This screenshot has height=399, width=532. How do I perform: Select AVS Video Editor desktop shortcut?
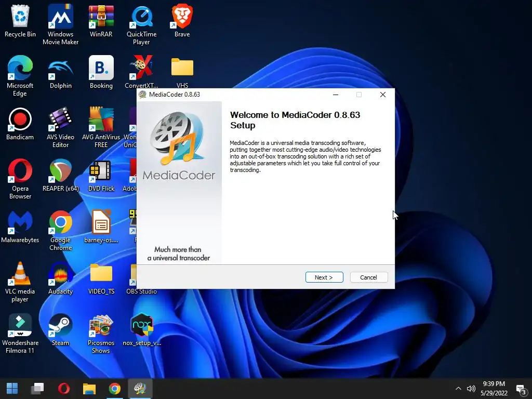point(60,128)
